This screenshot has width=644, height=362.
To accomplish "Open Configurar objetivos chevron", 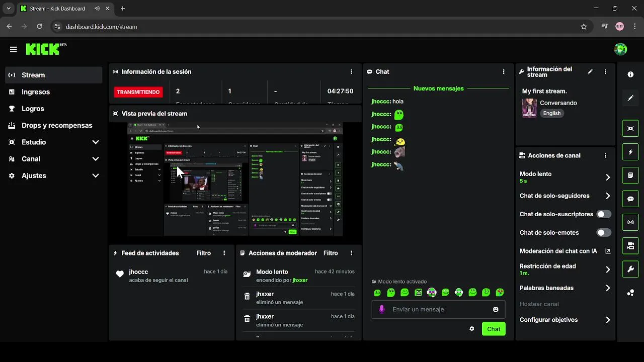I will click(x=608, y=320).
